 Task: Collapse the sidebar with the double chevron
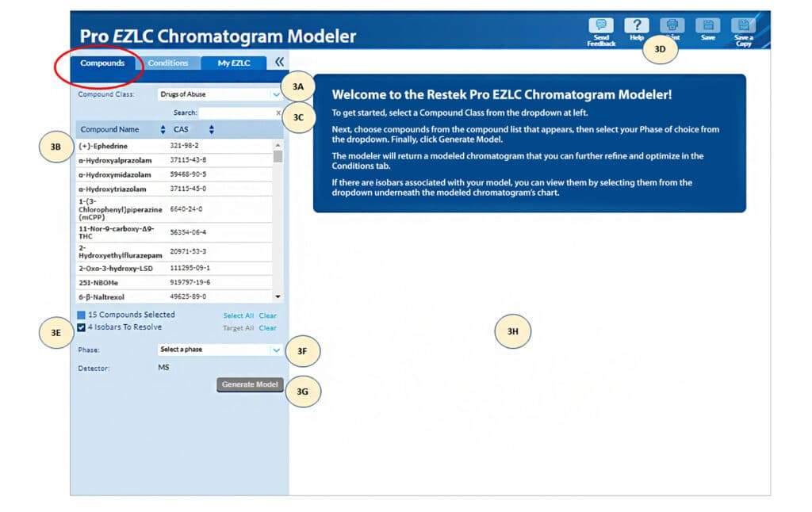click(279, 62)
